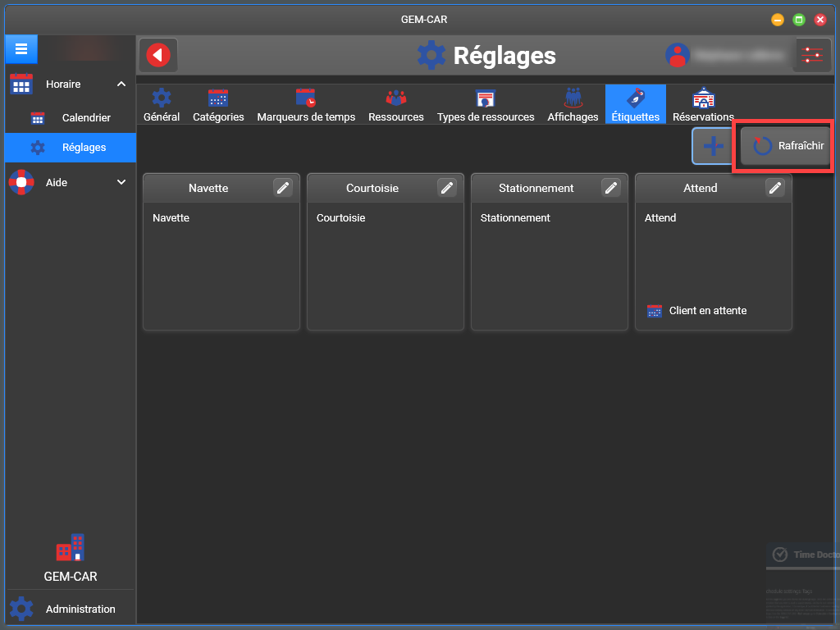This screenshot has height=630, width=840.
Task: Edit the Courtoisie tag with pencil icon
Action: (x=447, y=188)
